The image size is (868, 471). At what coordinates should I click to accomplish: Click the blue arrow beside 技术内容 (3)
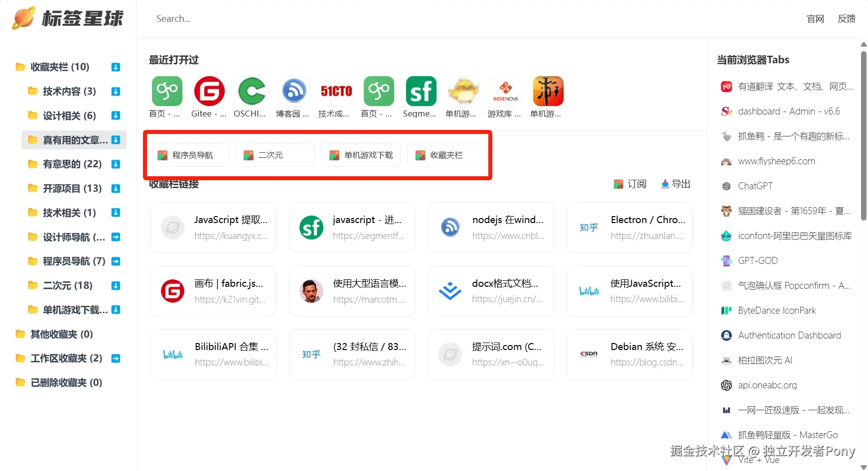click(116, 92)
